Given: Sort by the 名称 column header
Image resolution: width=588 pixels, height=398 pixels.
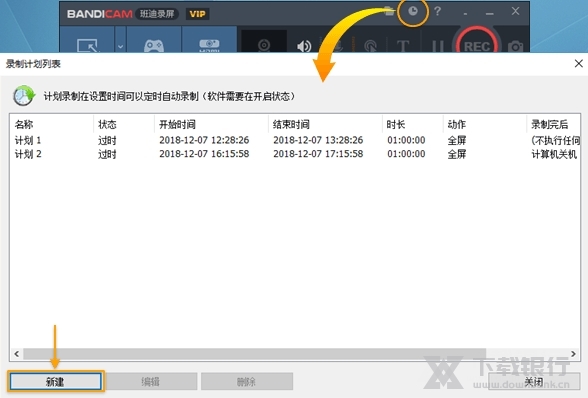Looking at the screenshot, I should point(51,124).
